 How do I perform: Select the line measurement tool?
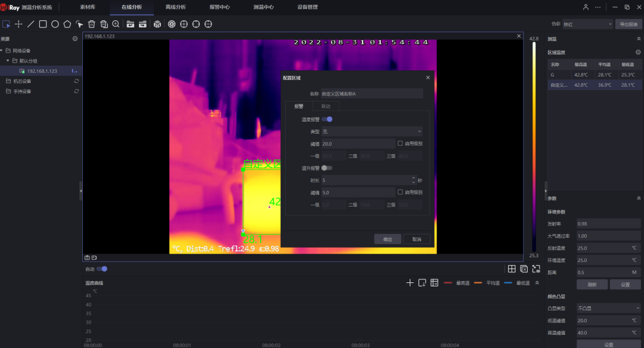pos(30,24)
